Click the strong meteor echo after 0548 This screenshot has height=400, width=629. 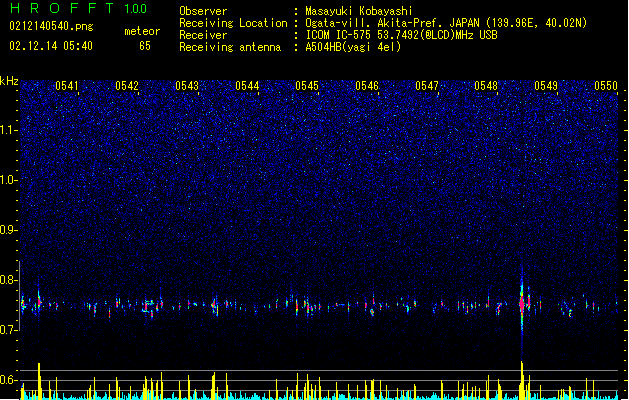(x=522, y=304)
